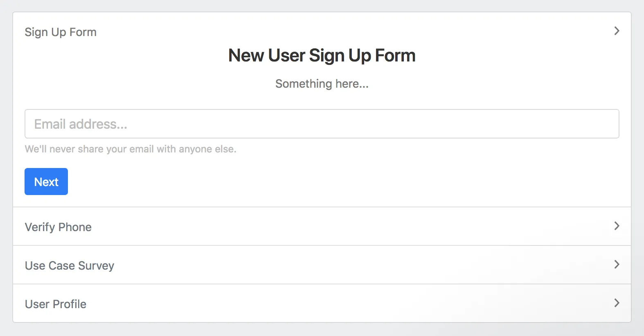Screen dimensions: 644x336
Task: Click the email privacy help text
Action: 131,149
